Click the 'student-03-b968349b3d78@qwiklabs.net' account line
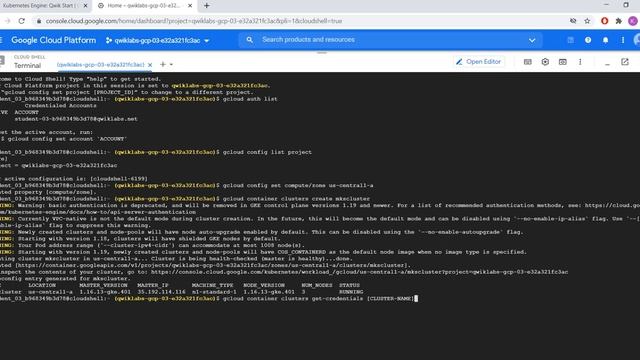The width and height of the screenshot is (640, 360). pos(76,119)
